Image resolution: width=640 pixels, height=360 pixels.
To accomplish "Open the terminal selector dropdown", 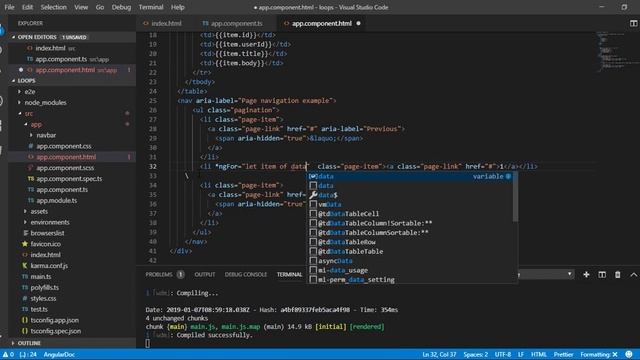I will pyautogui.click(x=545, y=275).
